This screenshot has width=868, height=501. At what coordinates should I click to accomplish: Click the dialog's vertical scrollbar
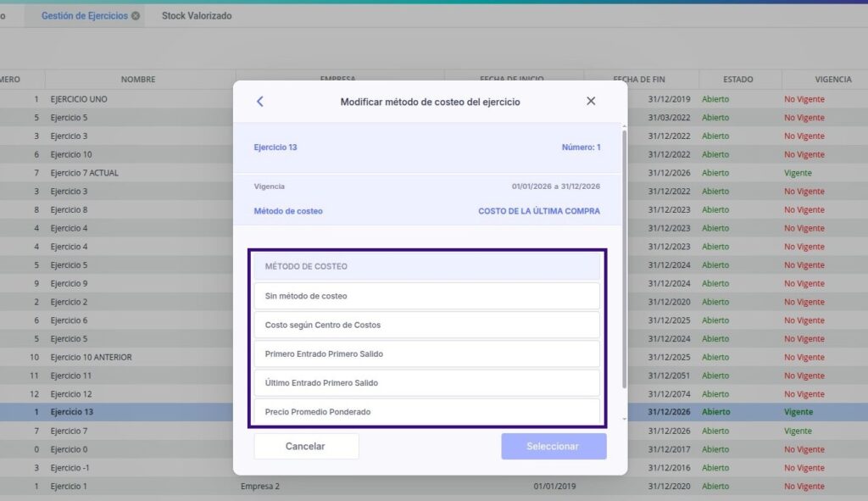(625, 254)
